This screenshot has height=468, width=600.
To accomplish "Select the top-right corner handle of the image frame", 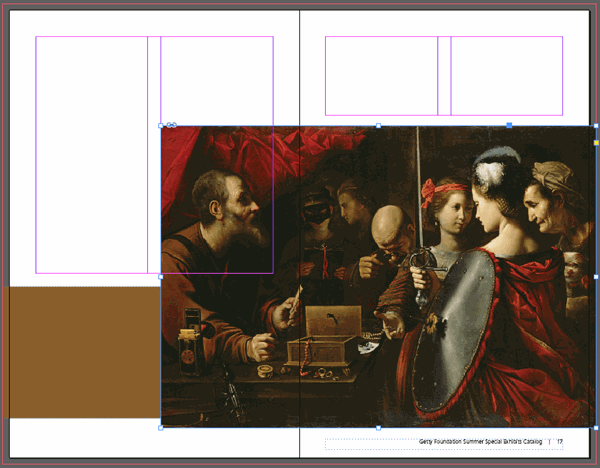I will pyautogui.click(x=596, y=126).
